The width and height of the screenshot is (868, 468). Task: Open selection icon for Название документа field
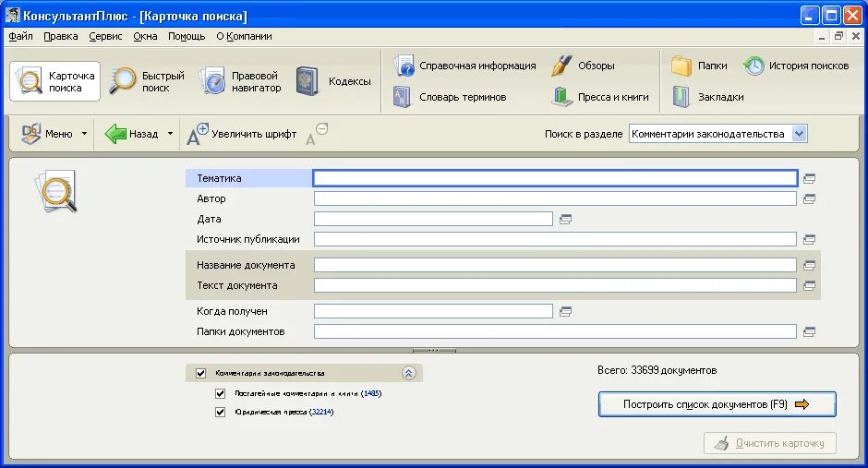click(x=809, y=266)
